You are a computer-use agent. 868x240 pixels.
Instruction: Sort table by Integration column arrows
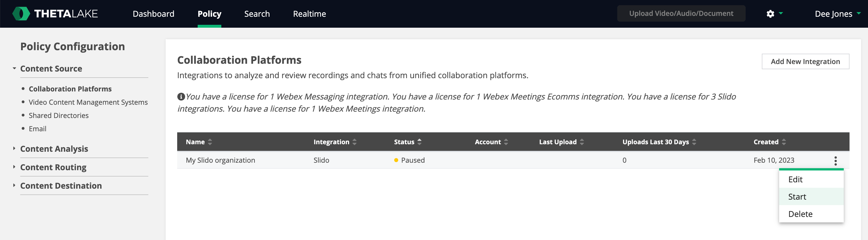click(x=354, y=142)
